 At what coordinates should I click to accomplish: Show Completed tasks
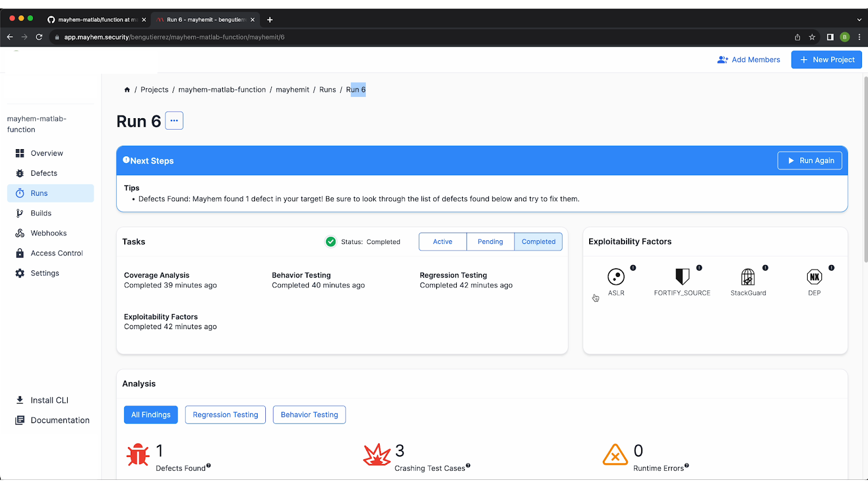[538, 242]
